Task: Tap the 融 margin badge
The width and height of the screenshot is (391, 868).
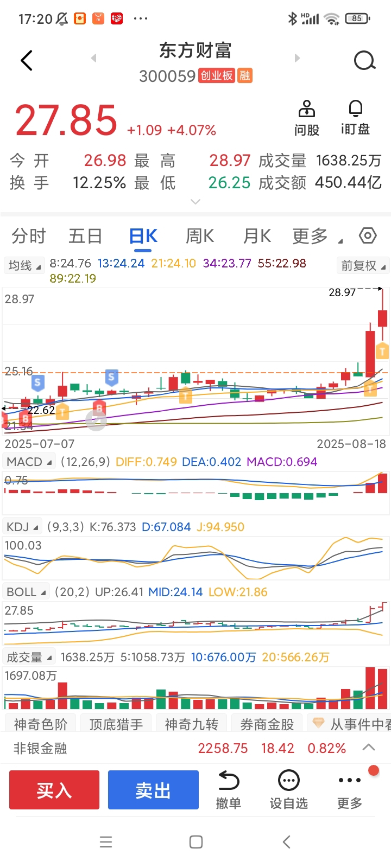Action: click(x=245, y=75)
